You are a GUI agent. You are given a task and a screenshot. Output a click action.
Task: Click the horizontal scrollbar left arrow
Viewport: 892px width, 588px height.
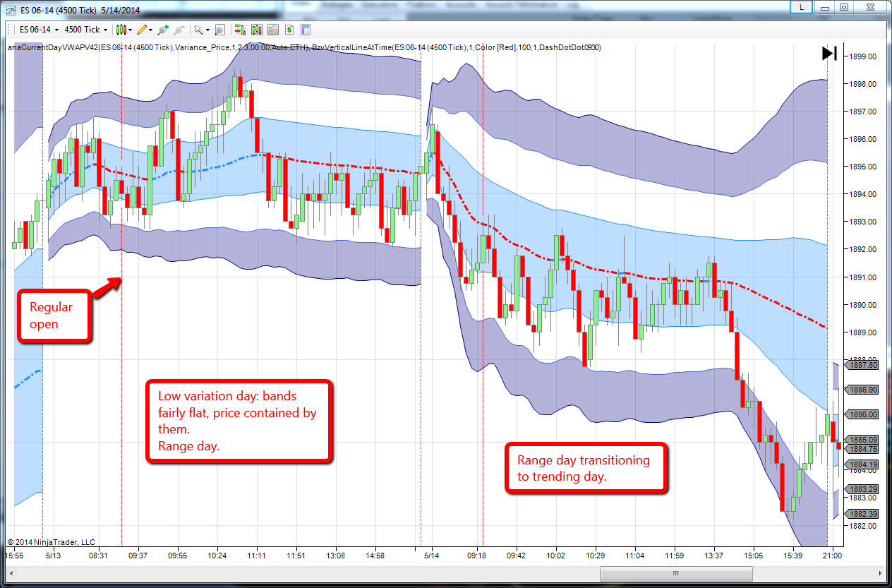[x=11, y=572]
